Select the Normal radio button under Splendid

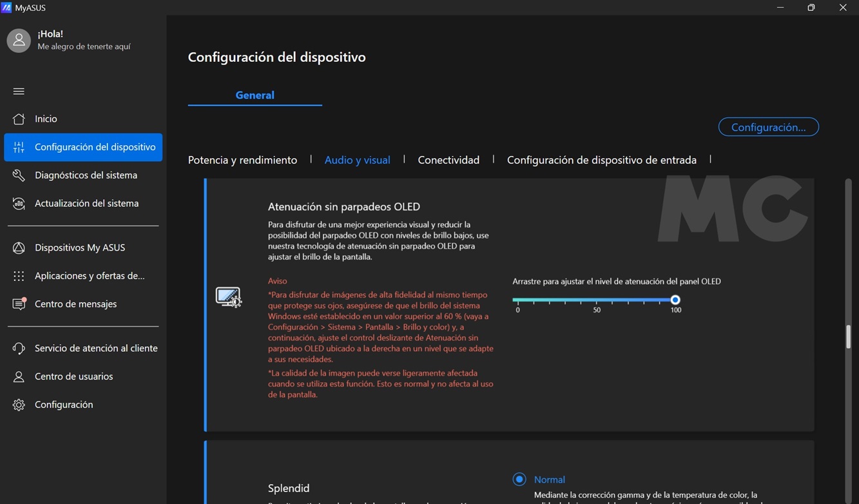click(519, 480)
